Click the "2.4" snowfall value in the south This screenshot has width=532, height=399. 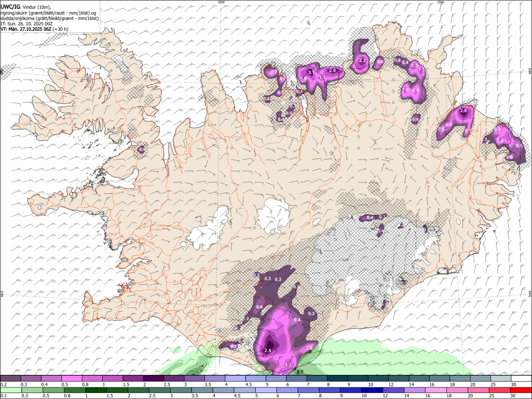pyautogui.click(x=268, y=351)
